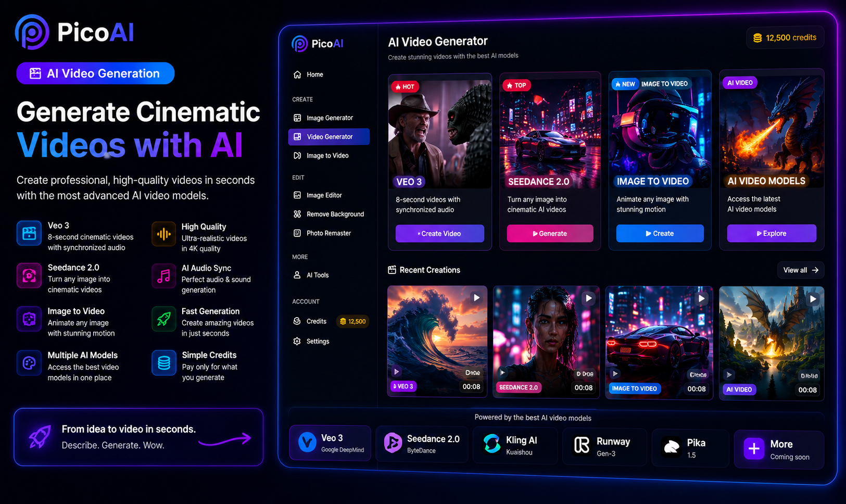Open Remove Background in the sidebar
Viewport: 846px width, 504px height.
point(329,214)
